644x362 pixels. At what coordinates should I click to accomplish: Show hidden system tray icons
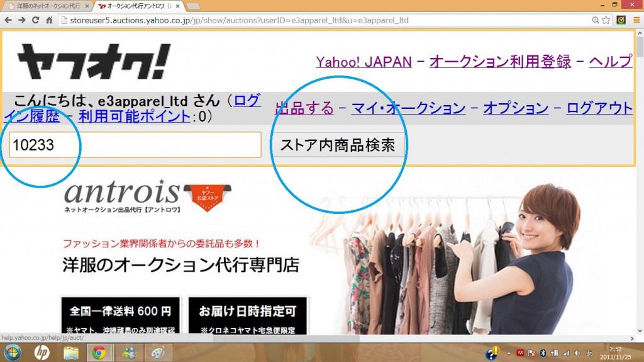[x=509, y=353]
